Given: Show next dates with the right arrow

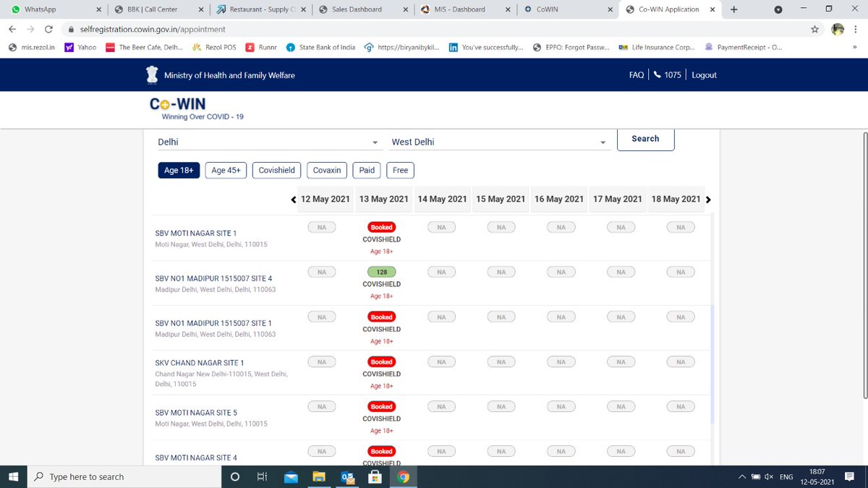Looking at the screenshot, I should point(708,200).
